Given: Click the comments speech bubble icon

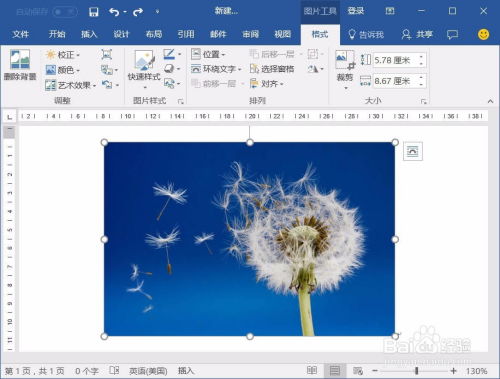Looking at the screenshot, I should click(x=452, y=34).
